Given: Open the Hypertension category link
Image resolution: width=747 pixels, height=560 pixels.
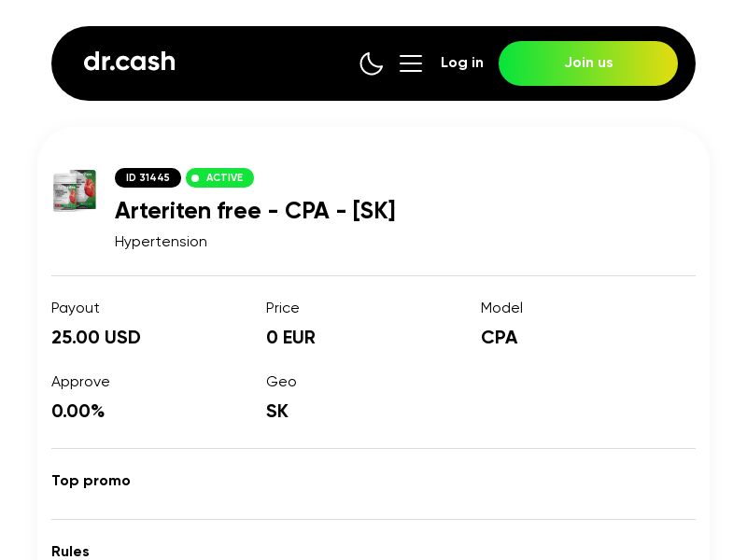Looking at the screenshot, I should click(x=161, y=242).
